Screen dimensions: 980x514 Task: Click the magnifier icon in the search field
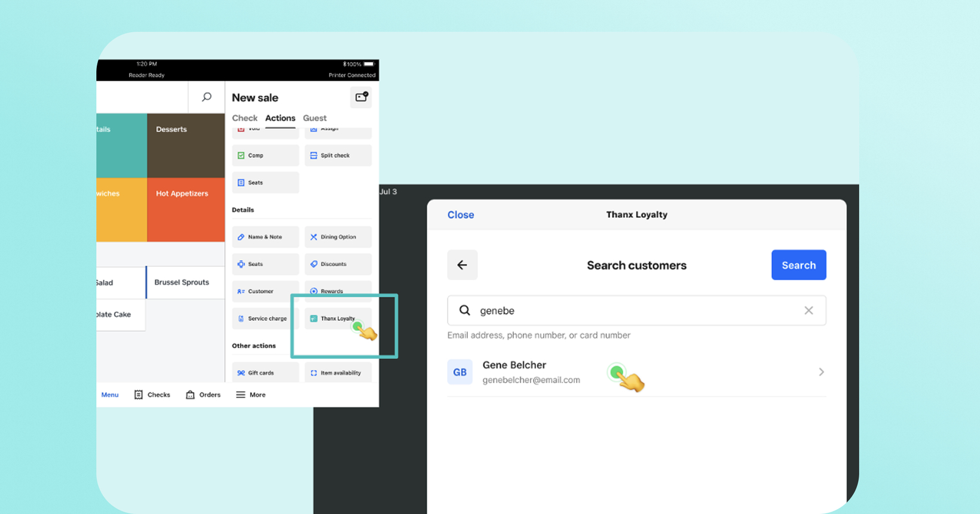coord(464,310)
